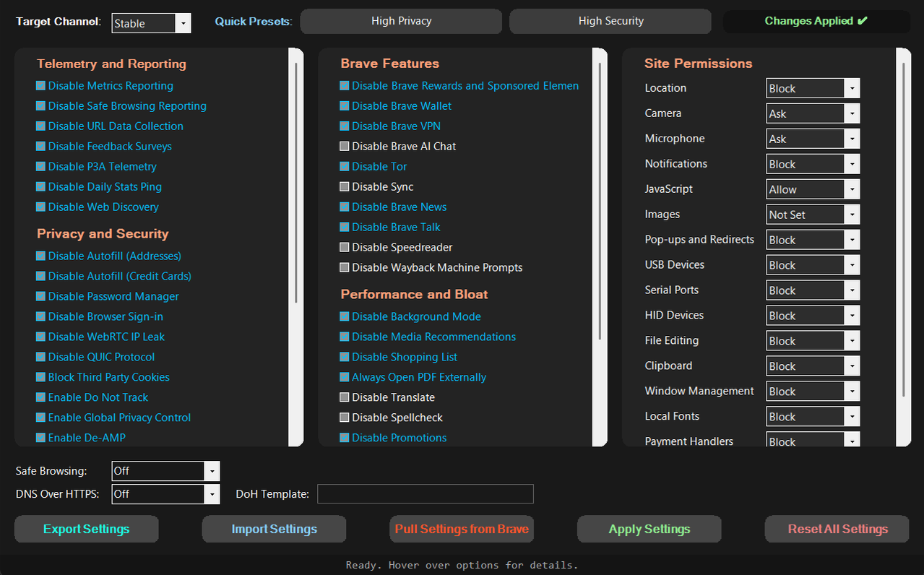Click the Site Permissions panel scrollbar

(904, 230)
